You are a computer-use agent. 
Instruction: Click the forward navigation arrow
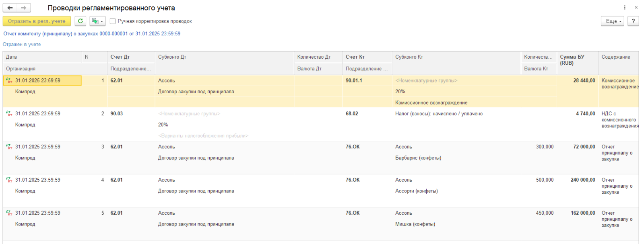(24, 8)
